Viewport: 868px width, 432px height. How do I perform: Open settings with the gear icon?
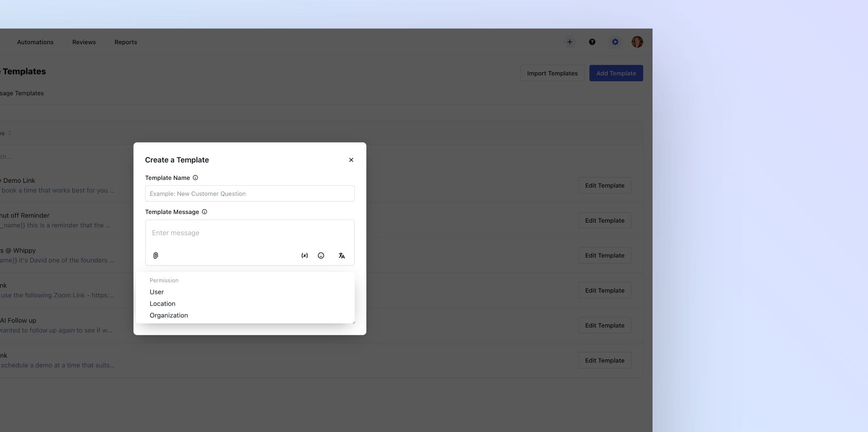point(615,42)
